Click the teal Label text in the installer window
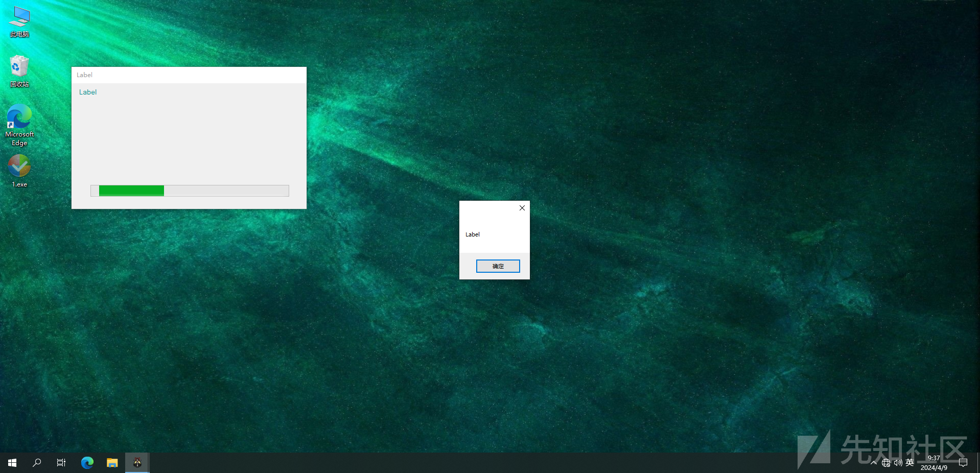 click(88, 92)
